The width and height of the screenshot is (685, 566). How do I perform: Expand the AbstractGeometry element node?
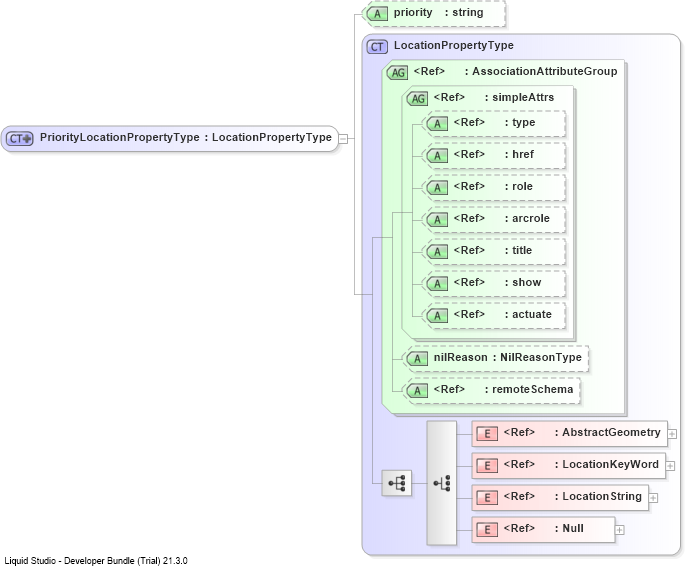click(x=672, y=434)
